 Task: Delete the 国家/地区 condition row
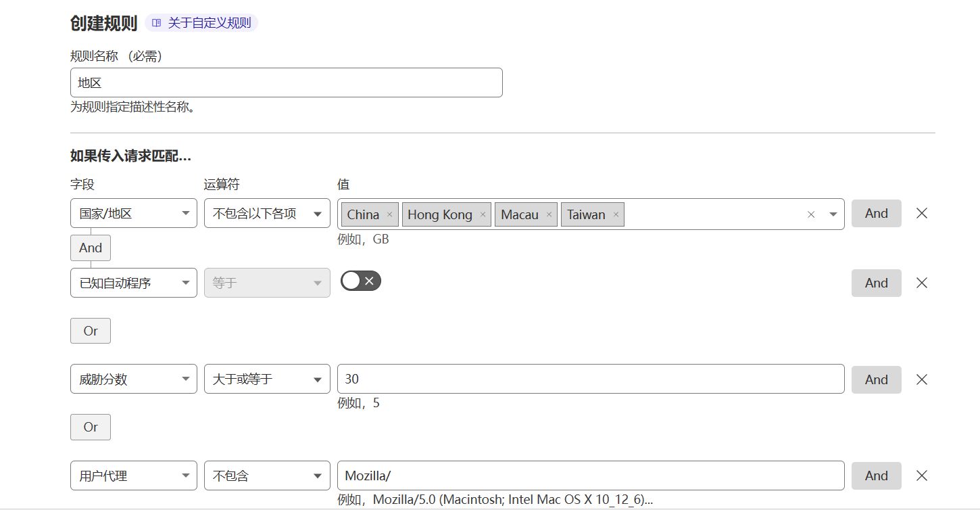(x=921, y=213)
